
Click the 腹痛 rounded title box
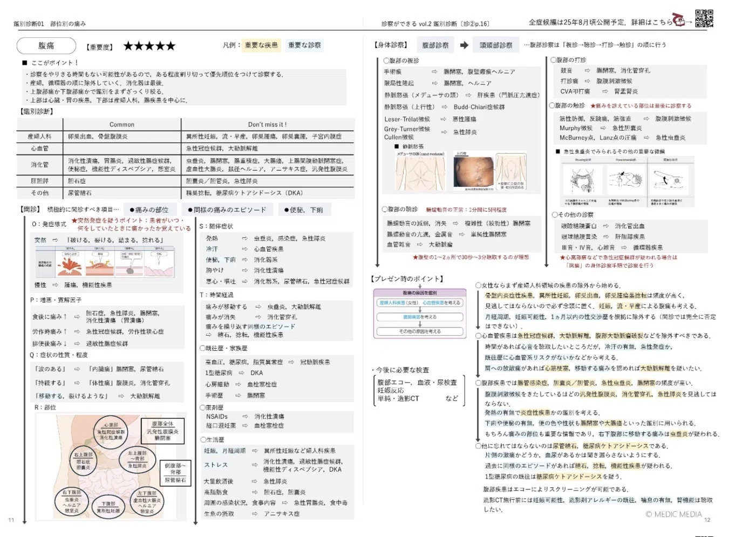pos(46,46)
